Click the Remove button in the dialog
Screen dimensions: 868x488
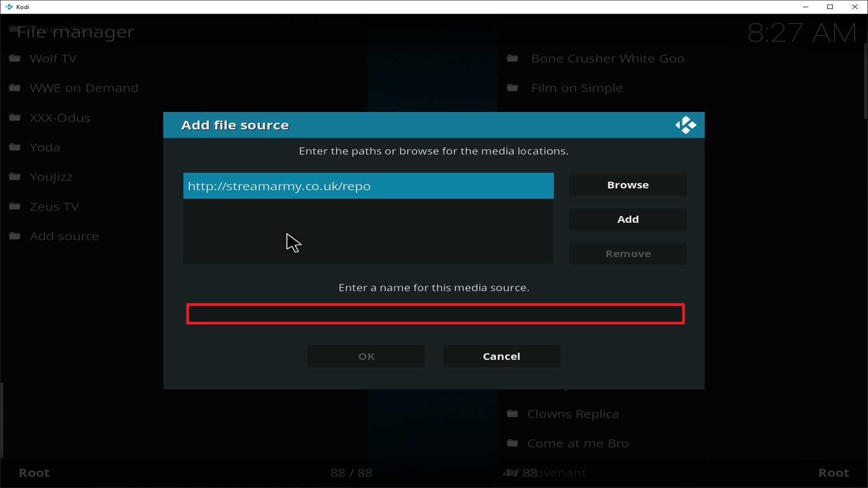click(x=627, y=253)
